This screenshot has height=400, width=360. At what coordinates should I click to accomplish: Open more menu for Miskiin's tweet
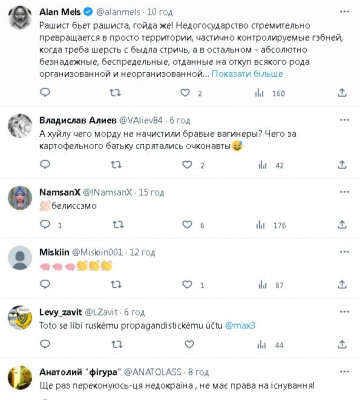344,252
